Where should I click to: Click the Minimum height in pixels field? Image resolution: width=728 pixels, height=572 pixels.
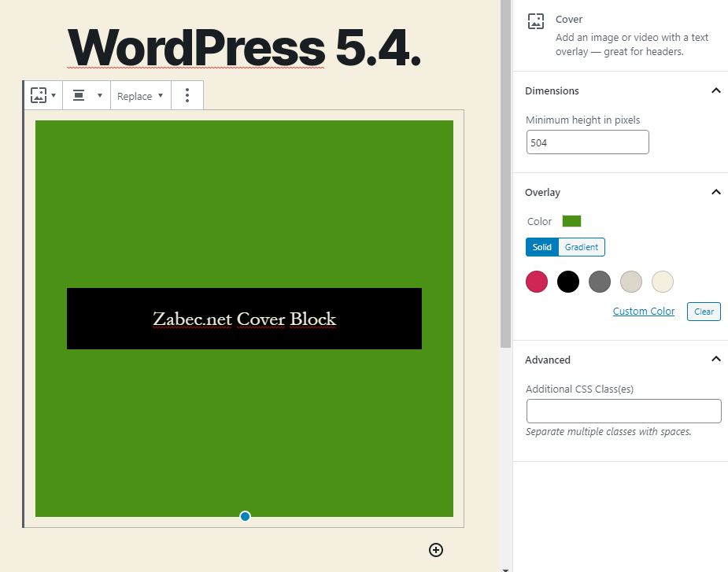point(587,142)
